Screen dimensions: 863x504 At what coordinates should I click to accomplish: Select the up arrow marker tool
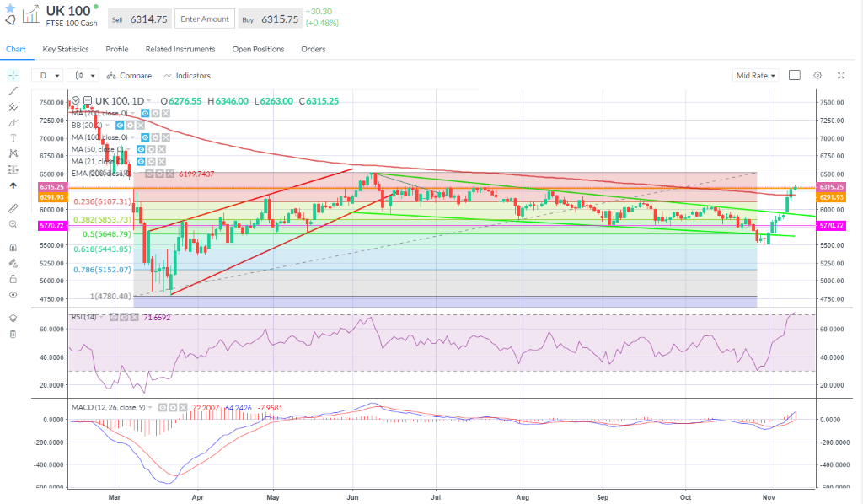[13, 185]
